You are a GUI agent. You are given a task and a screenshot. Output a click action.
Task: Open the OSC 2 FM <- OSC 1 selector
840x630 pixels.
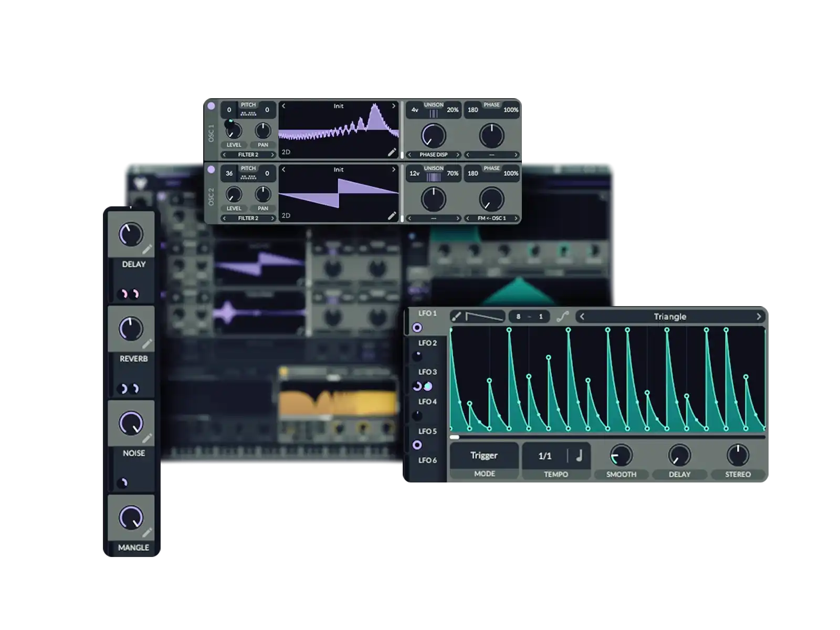(x=491, y=218)
